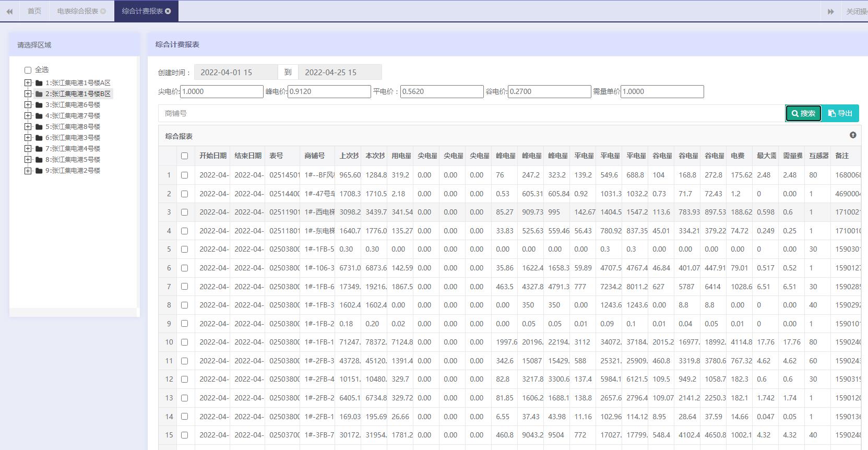
Task: Click the folder icon for 3:张江集电港6号楼
Action: pyautogui.click(x=39, y=105)
